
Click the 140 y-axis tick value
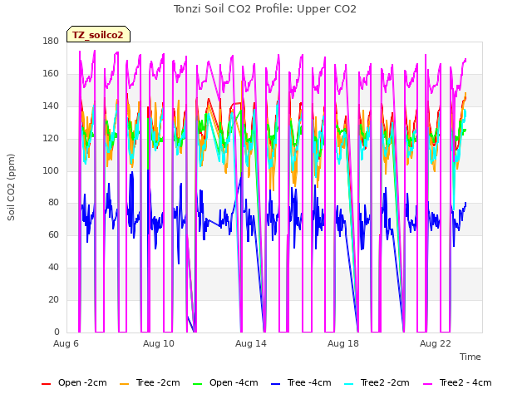coord(51,106)
